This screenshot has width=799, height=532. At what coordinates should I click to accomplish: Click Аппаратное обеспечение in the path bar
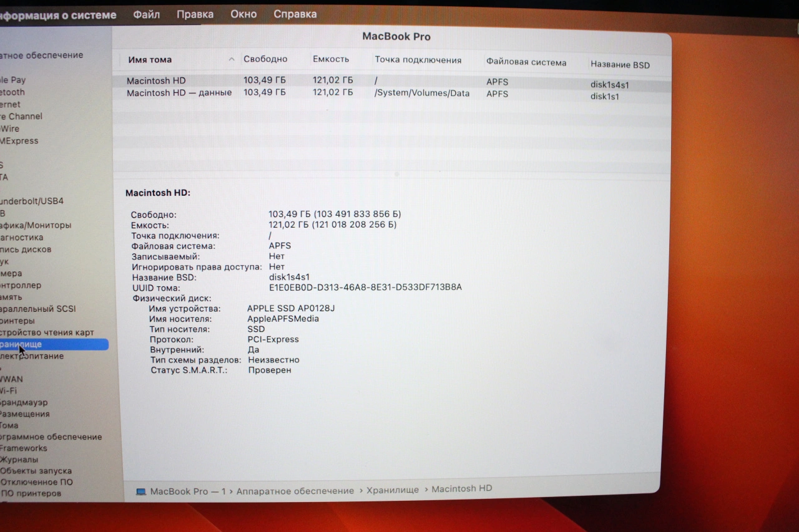tap(295, 491)
